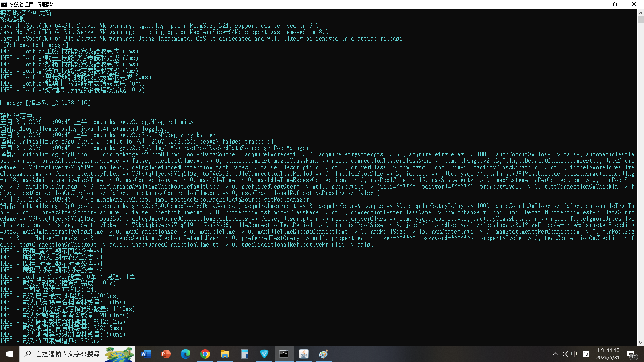Click the incremental CMS deprecated warning line
Viewport: 644px width, 362px height.
[201, 39]
